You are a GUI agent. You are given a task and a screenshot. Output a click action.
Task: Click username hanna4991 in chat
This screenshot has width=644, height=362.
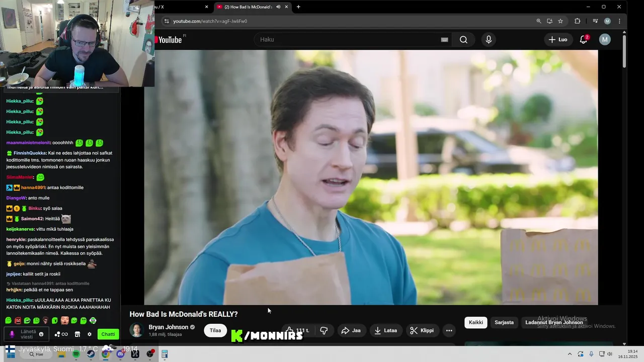pos(33,188)
